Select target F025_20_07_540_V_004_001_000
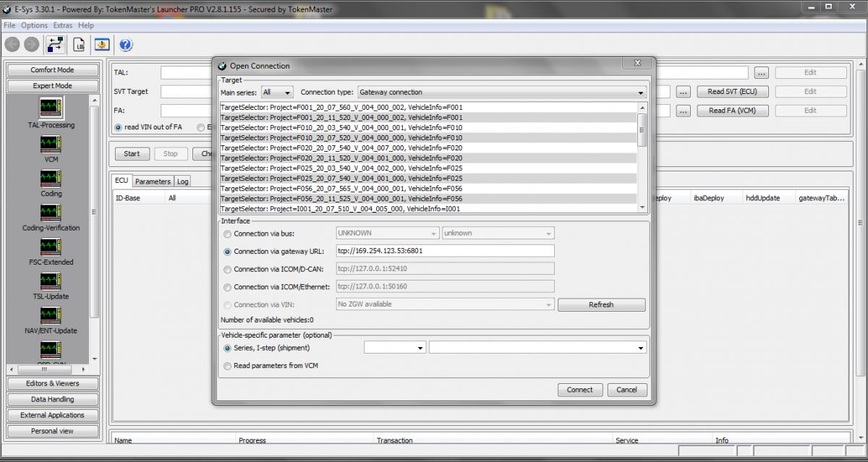868x462 pixels. tap(427, 178)
